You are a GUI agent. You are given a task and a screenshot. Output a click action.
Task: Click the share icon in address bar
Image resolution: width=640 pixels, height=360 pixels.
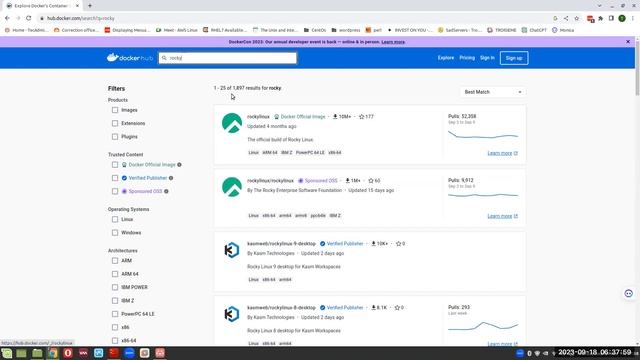point(566,18)
